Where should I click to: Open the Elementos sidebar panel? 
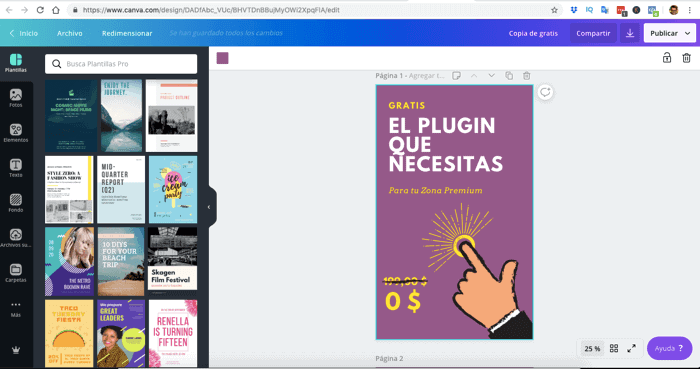(x=16, y=133)
